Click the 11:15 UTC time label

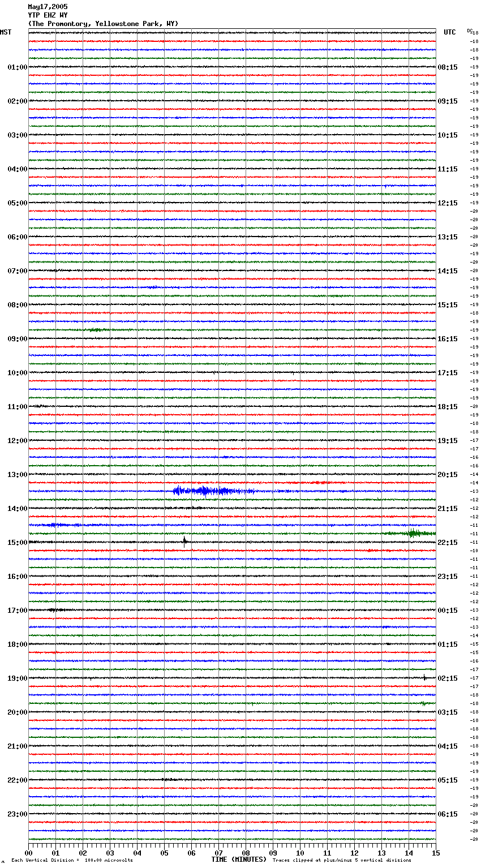(x=448, y=169)
